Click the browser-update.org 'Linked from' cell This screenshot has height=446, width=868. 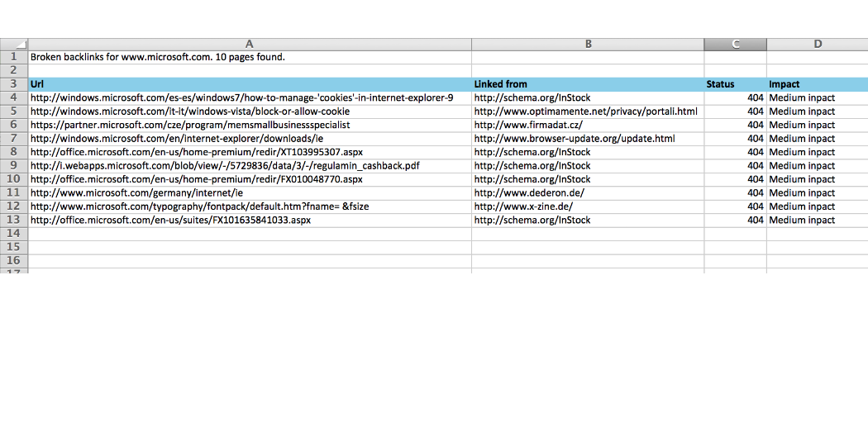[588, 138]
